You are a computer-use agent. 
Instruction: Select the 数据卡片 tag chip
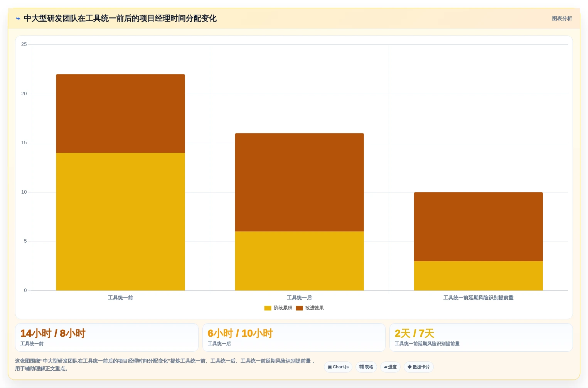[x=419, y=367]
